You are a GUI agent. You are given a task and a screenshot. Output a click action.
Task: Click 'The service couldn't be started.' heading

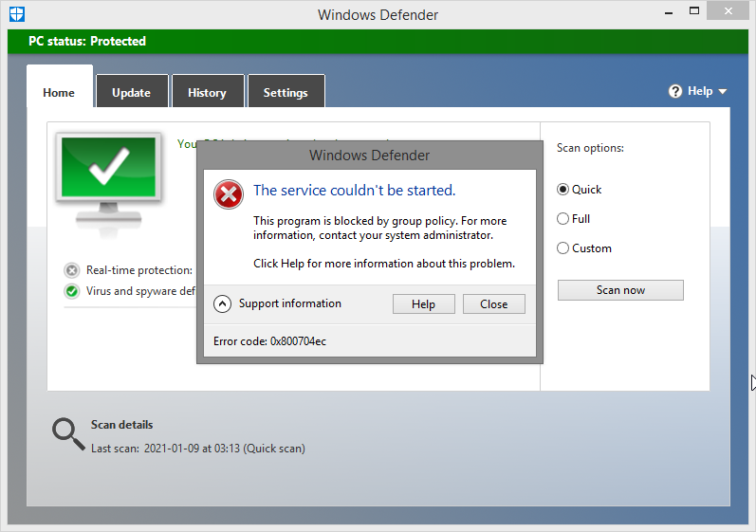pyautogui.click(x=355, y=191)
